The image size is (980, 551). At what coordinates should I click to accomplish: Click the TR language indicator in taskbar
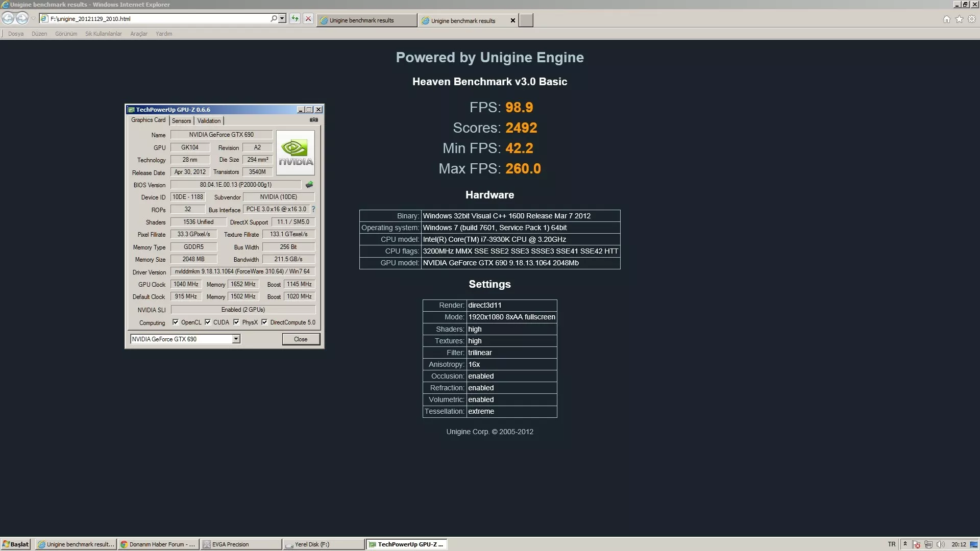[892, 544]
